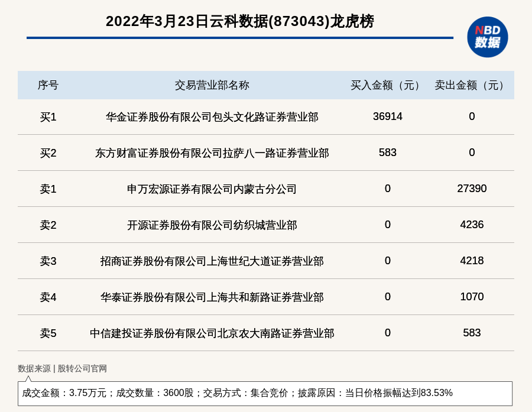Click 申万宏源证券内蒙古分公司 name
Viewport: 532px width, 412px height.
(212, 189)
